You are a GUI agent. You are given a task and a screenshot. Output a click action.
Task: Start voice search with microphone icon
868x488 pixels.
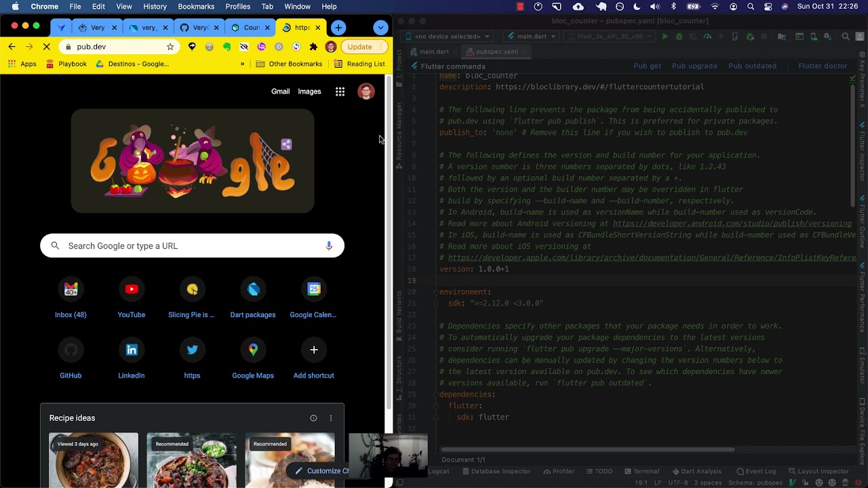point(329,246)
